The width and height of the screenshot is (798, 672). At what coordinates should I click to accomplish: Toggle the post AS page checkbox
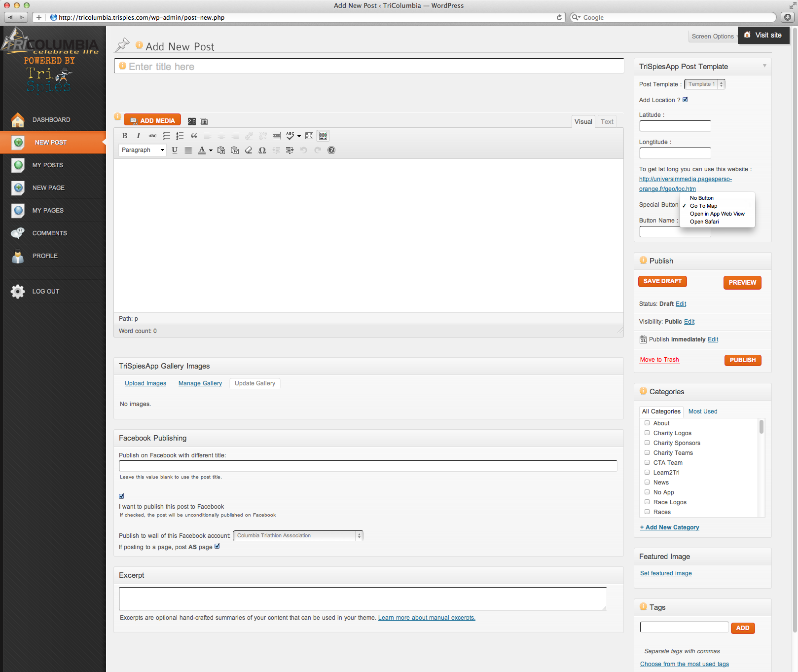217,546
